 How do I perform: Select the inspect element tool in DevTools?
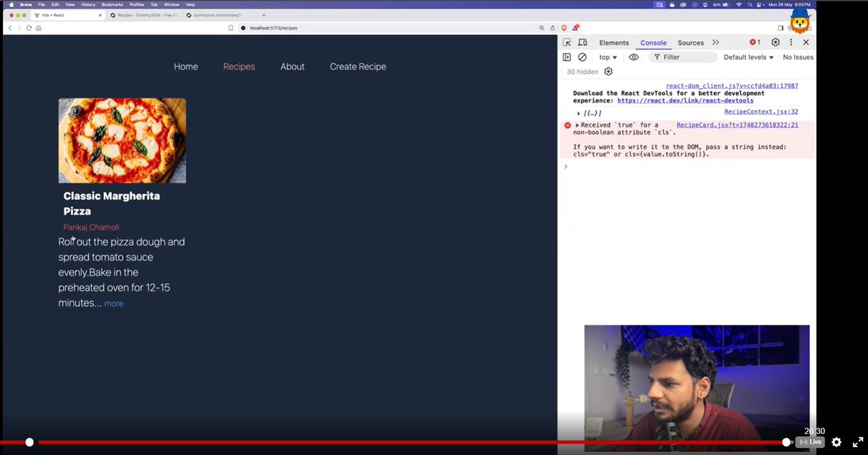[x=566, y=43]
